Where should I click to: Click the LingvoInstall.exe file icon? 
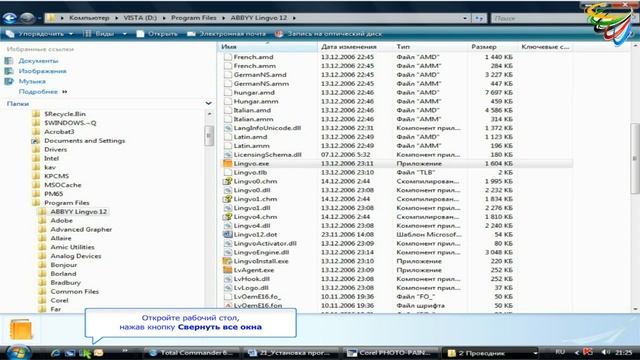pyautogui.click(x=227, y=261)
